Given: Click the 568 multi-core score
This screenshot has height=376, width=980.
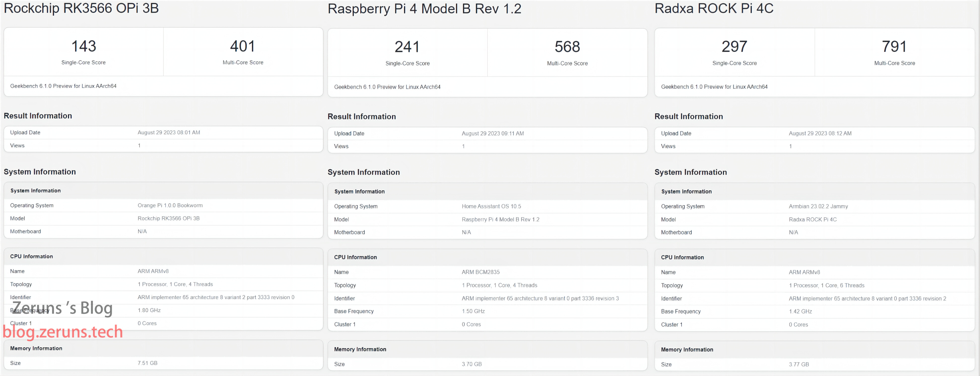Looking at the screenshot, I should 567,47.
